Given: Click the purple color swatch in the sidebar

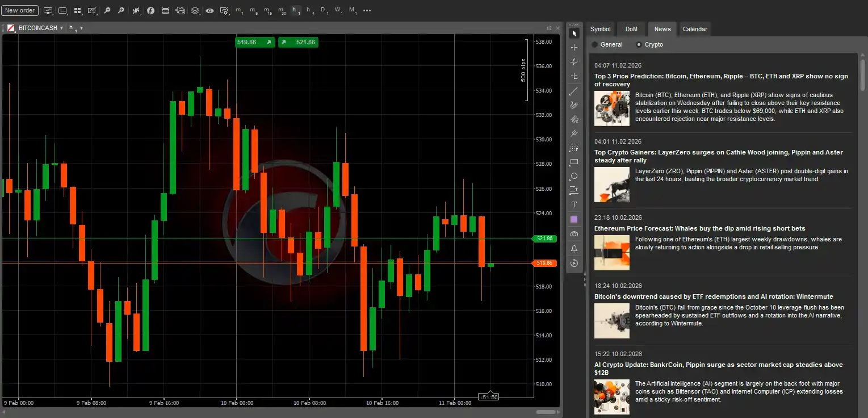Looking at the screenshot, I should point(574,219).
